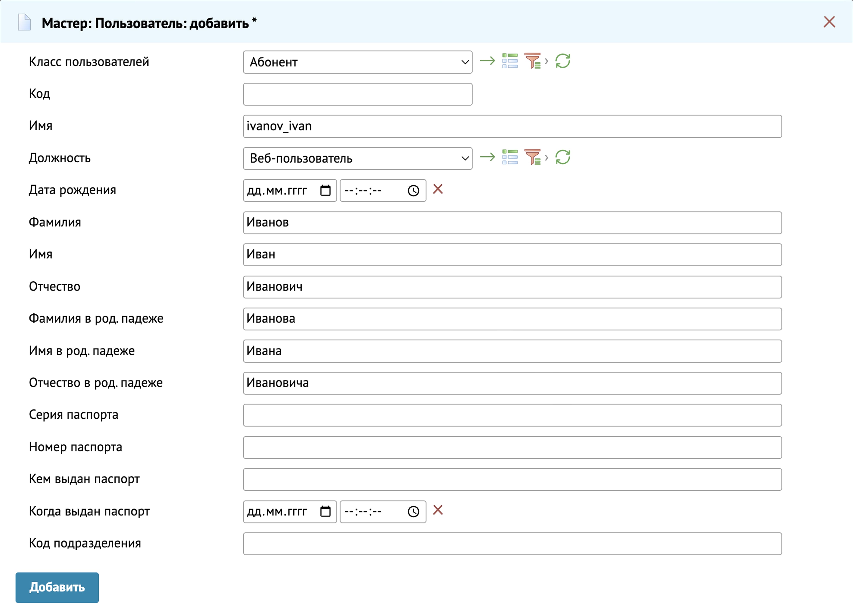Refresh the Должность list
Image resolution: width=853 pixels, height=616 pixels.
tap(563, 157)
